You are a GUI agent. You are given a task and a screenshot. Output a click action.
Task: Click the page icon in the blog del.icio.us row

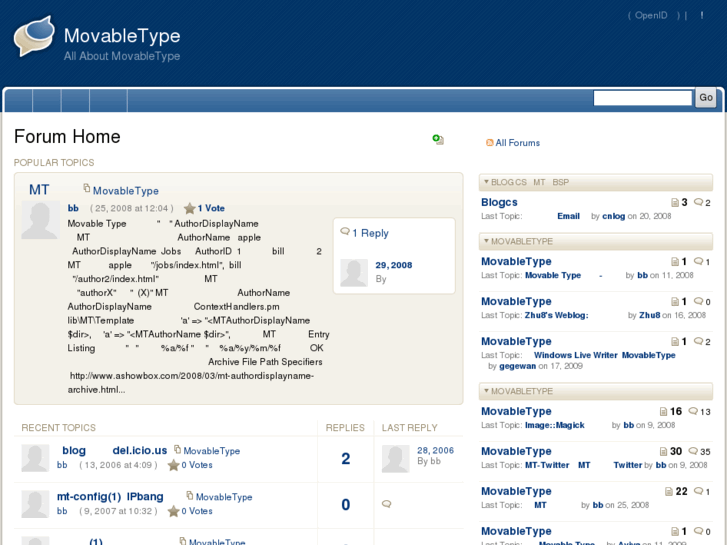coord(177,449)
